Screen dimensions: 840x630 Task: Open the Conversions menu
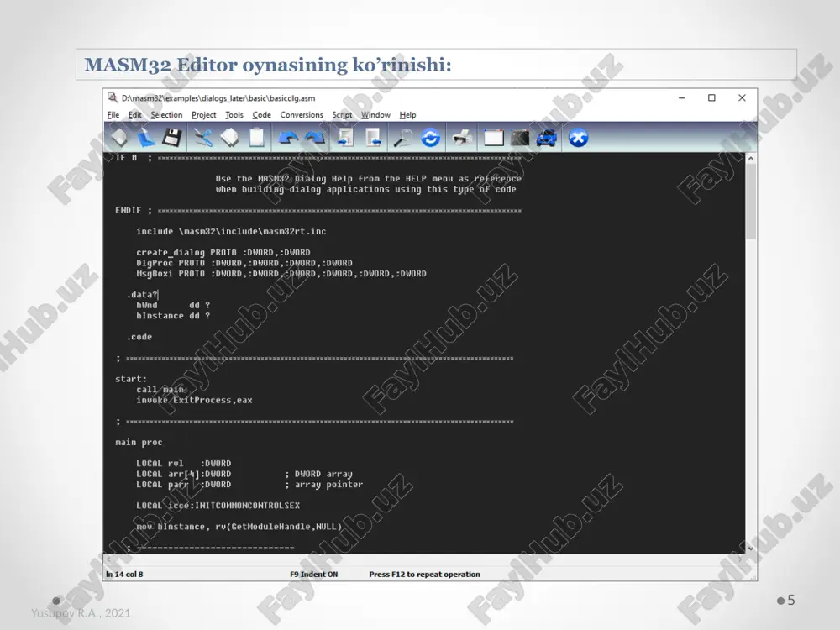click(302, 114)
